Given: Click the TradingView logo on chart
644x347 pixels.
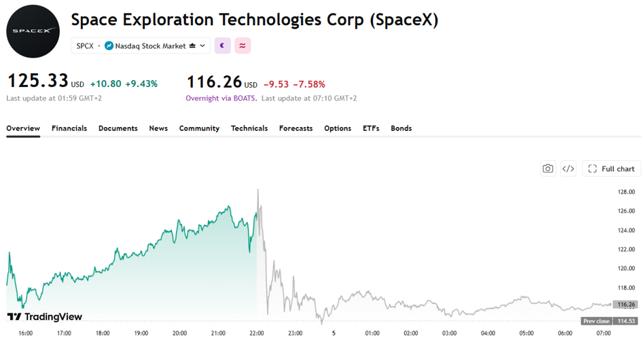Looking at the screenshot, I should [45, 316].
